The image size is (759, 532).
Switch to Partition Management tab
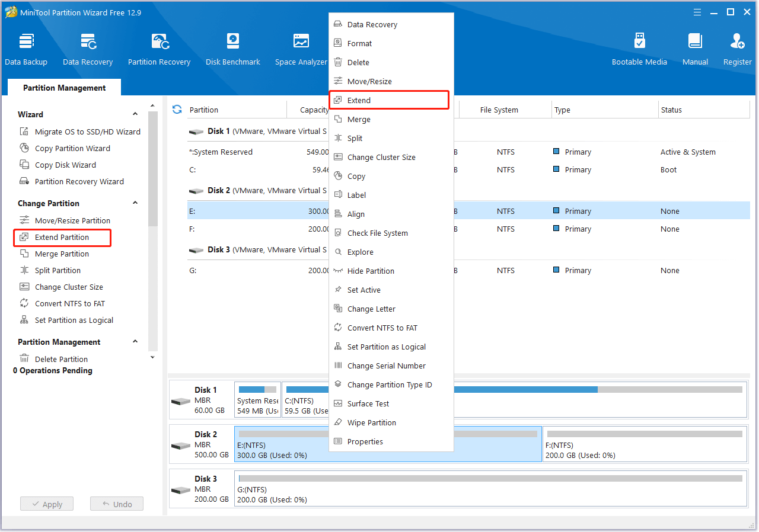[x=65, y=88]
